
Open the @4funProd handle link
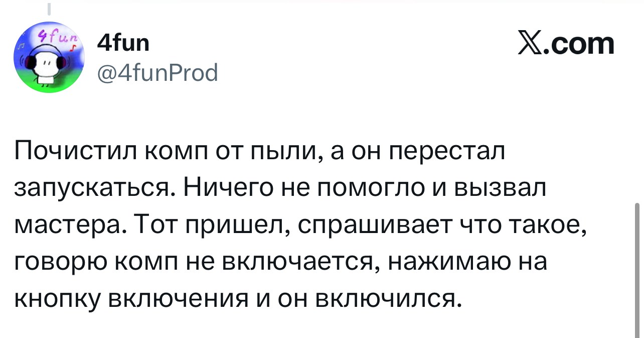(157, 73)
